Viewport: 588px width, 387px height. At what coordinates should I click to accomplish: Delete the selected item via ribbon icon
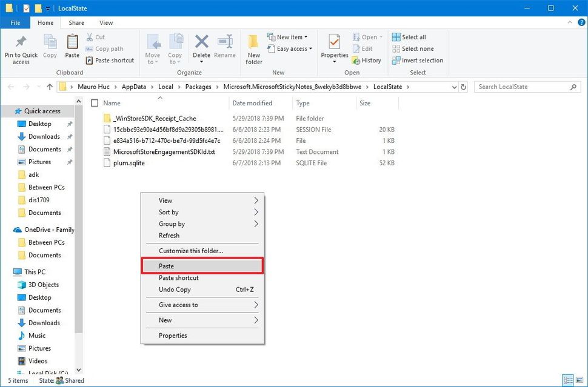(201, 44)
